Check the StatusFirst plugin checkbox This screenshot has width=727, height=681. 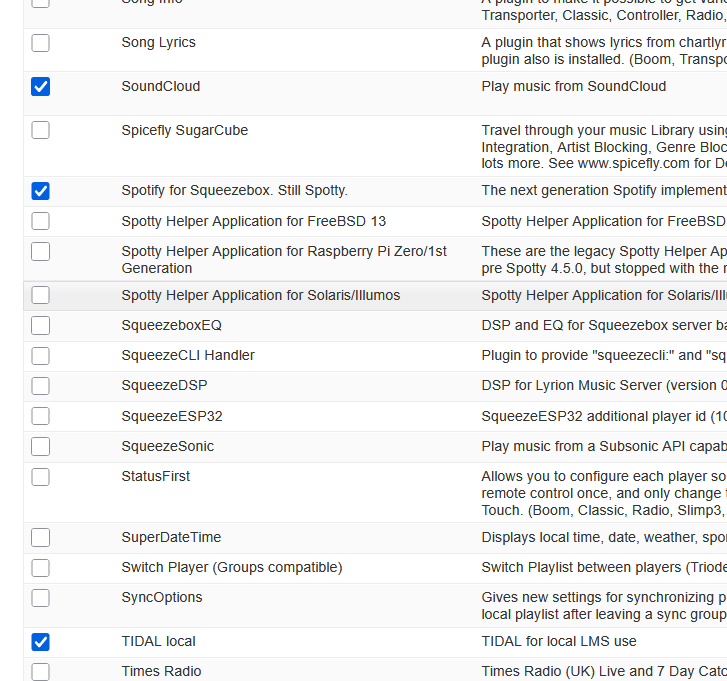coord(40,477)
